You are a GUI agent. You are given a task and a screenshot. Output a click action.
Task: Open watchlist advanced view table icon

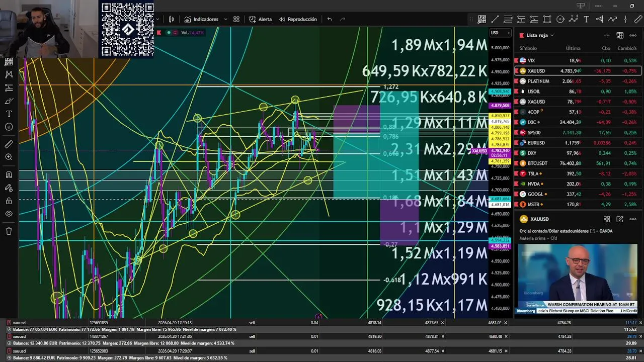click(x=620, y=35)
